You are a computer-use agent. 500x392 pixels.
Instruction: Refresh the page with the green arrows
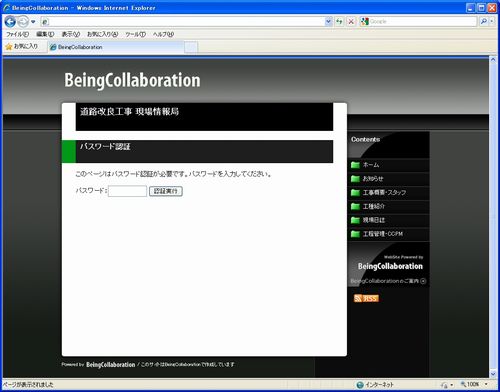pos(339,22)
